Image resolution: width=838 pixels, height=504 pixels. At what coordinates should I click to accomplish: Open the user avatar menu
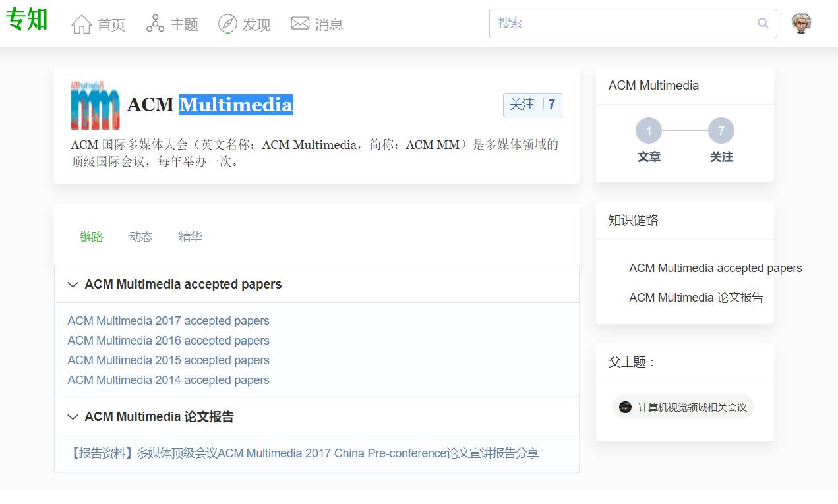pyautogui.click(x=801, y=23)
